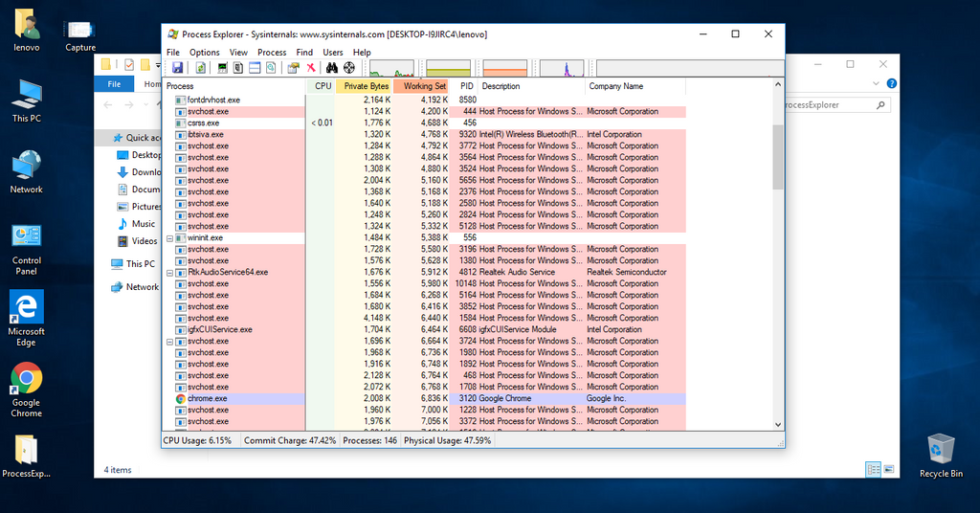Open the File tab in File Explorer
This screenshot has width=980, height=513.
(x=115, y=83)
